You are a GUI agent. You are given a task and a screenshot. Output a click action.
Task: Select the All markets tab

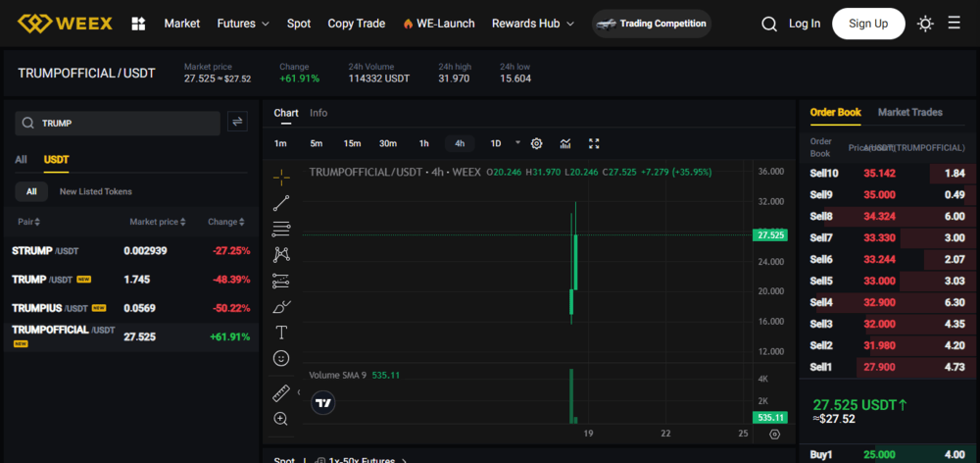click(x=21, y=160)
